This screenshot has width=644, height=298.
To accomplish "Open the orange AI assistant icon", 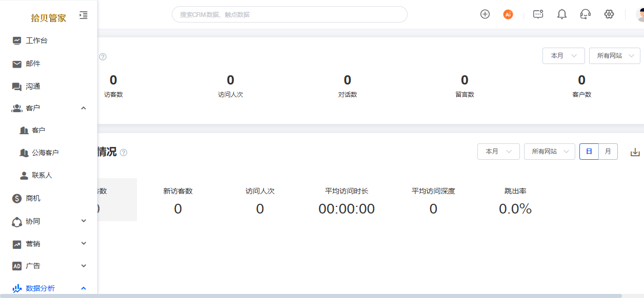I will (508, 14).
